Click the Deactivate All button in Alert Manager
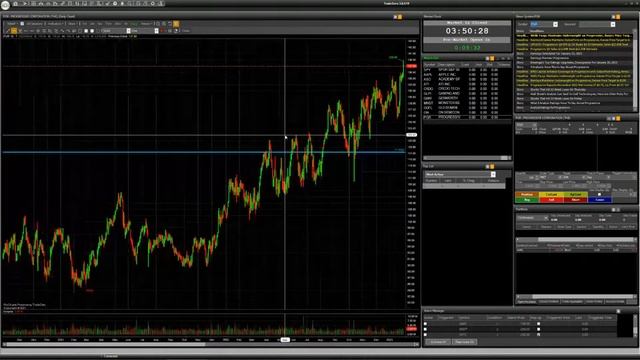Image resolution: width=640 pixels, height=360 pixels. (464, 342)
